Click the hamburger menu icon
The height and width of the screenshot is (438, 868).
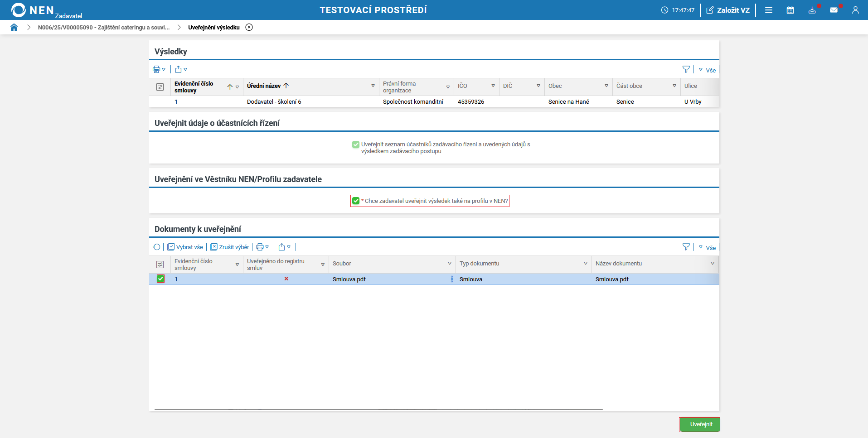[x=769, y=10]
